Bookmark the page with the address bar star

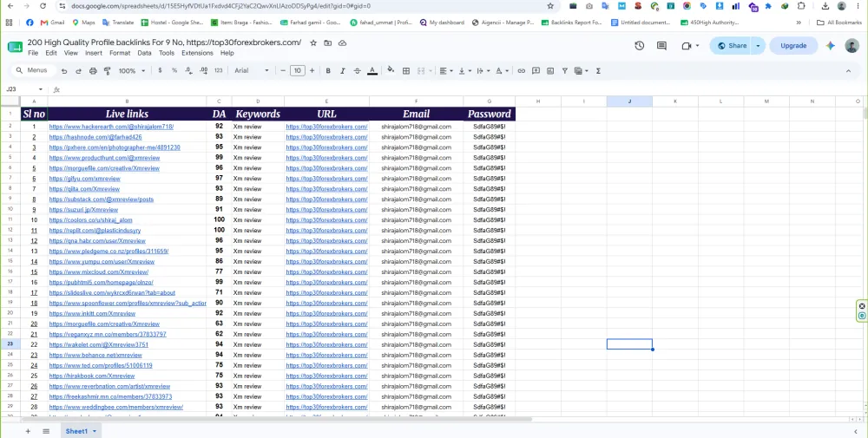click(550, 6)
